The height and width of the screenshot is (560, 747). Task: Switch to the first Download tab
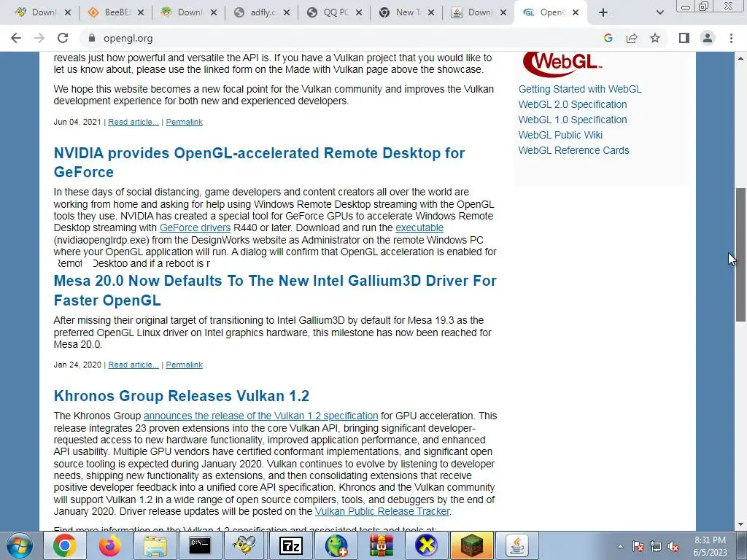point(36,13)
